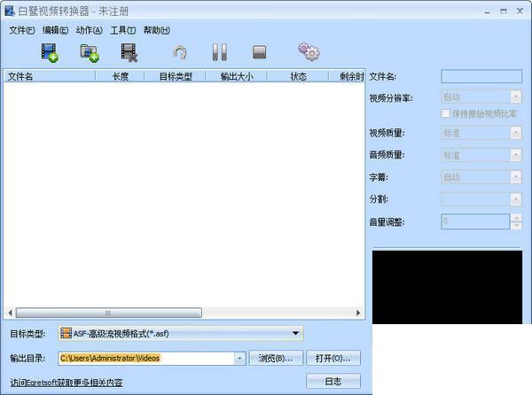This screenshot has height=395, width=532.
Task: Open the 音频质量 dropdown
Action: pos(481,155)
